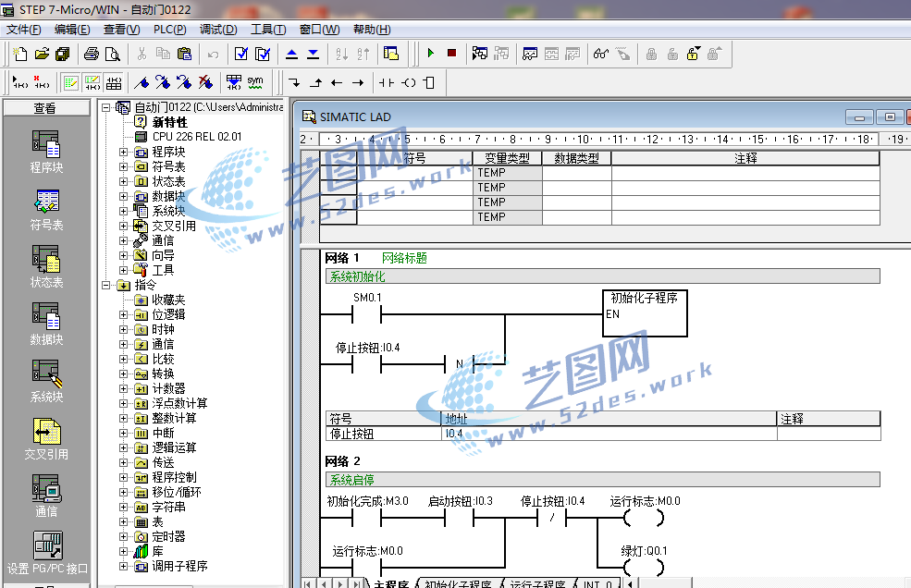This screenshot has width=911, height=588.
Task: Click the 变量类型 column header
Action: [507, 158]
